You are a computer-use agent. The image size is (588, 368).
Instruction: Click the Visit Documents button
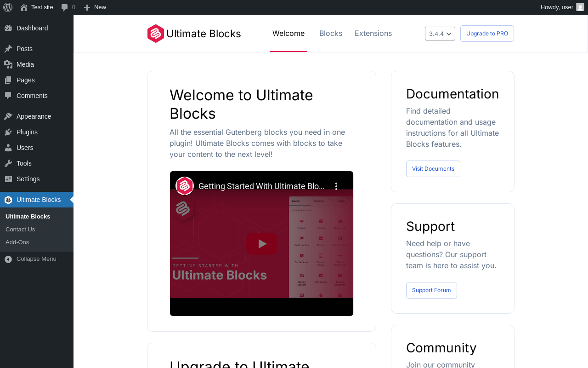tap(433, 169)
